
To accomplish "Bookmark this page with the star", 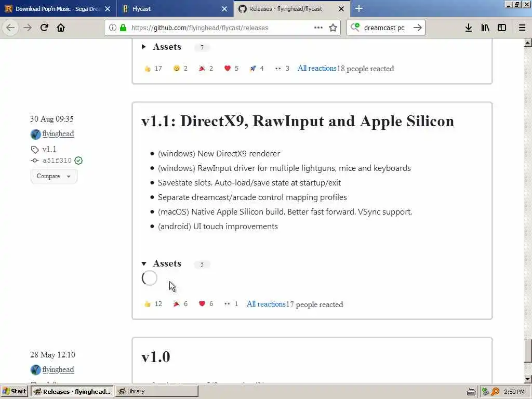I will (x=333, y=28).
